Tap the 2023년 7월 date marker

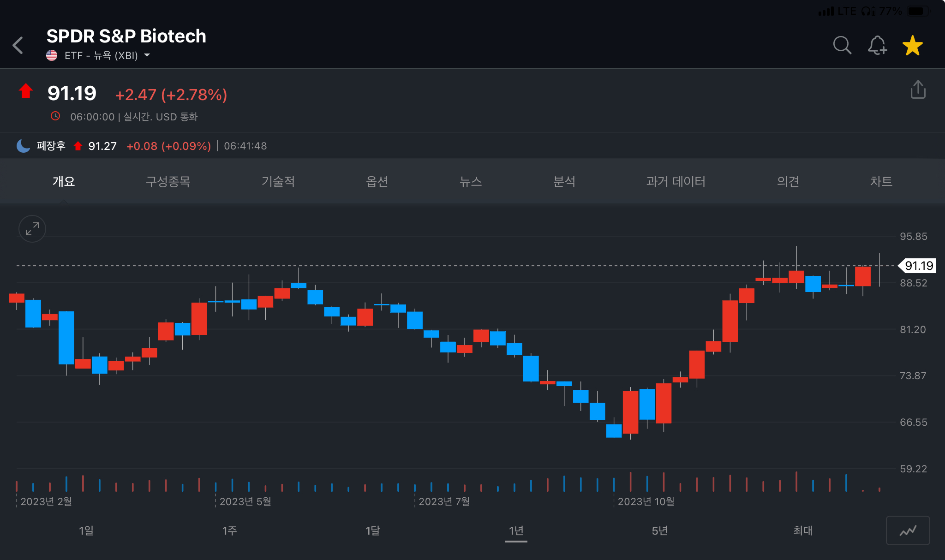[444, 501]
